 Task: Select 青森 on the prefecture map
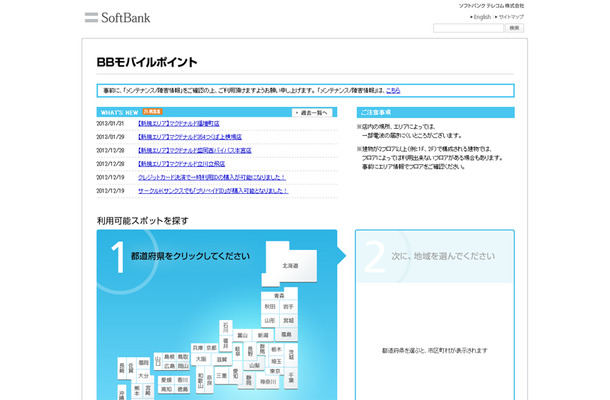(x=279, y=296)
